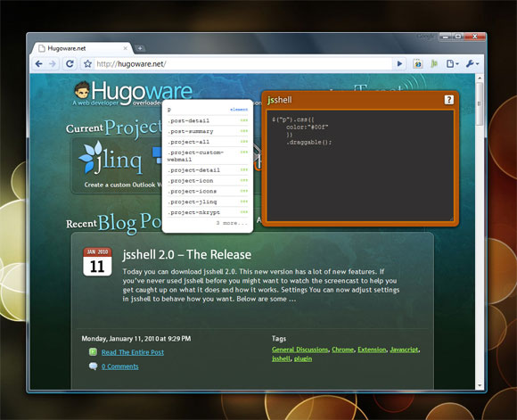Open the jsshell extension icon in toolbar

click(434, 63)
